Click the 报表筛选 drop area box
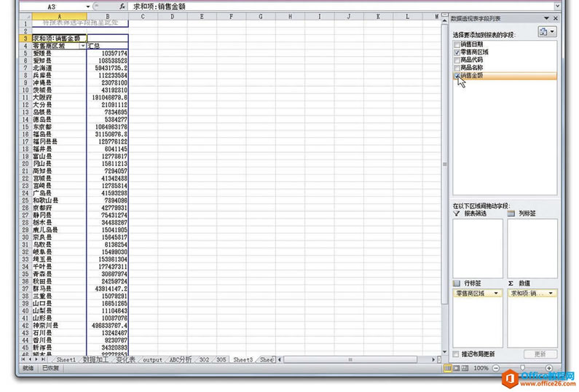Image resolution: width=579 pixels, height=392 pixels. tap(478, 248)
